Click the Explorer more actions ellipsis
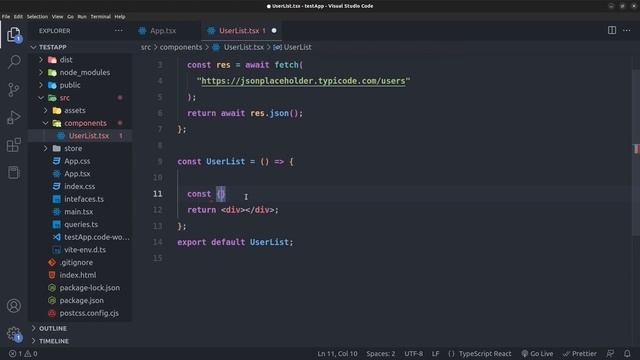 (118, 31)
